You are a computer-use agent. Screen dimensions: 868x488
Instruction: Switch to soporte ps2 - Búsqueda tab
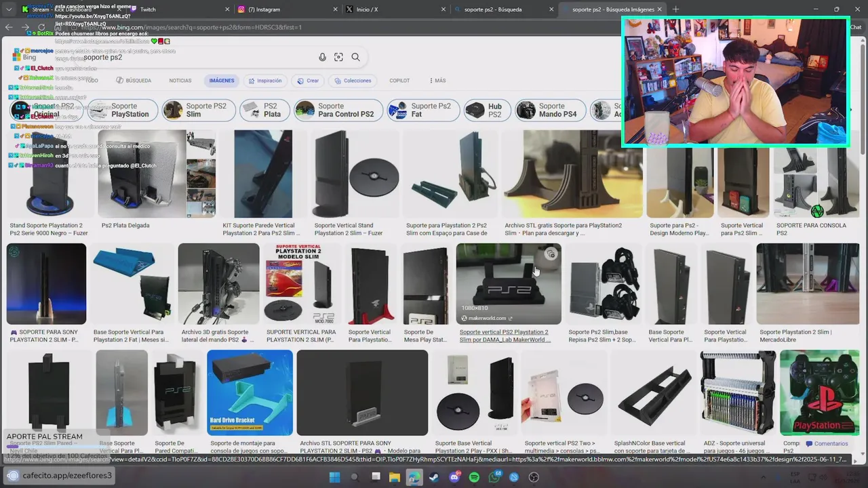click(503, 9)
